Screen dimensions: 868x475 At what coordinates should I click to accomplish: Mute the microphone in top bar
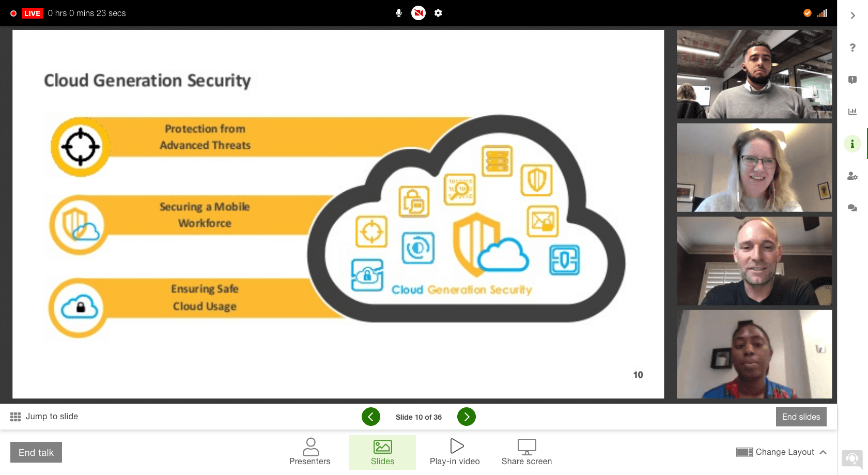[x=398, y=13]
